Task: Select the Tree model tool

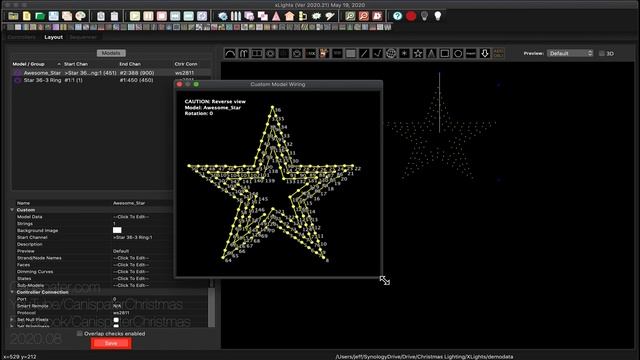Action: pos(431,53)
